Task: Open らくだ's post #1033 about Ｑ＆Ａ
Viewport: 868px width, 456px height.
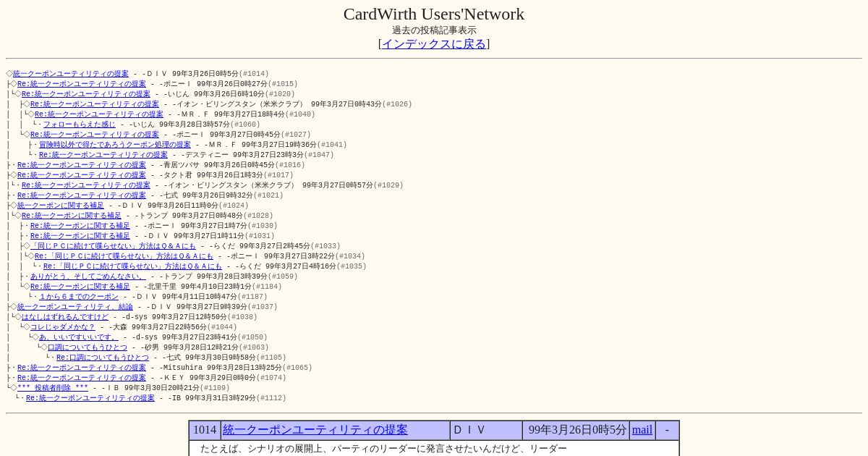Action: 114,246
